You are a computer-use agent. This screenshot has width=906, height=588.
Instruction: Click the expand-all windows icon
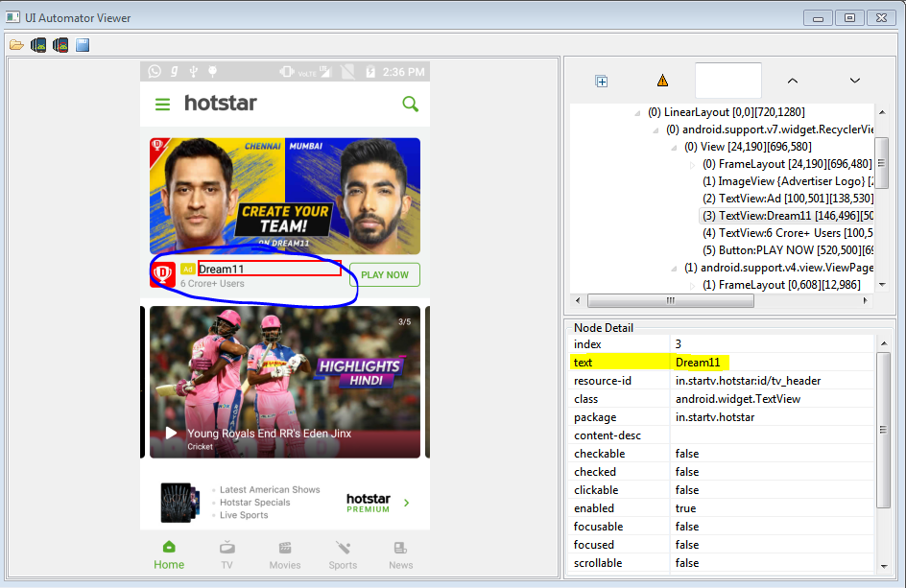tap(602, 82)
